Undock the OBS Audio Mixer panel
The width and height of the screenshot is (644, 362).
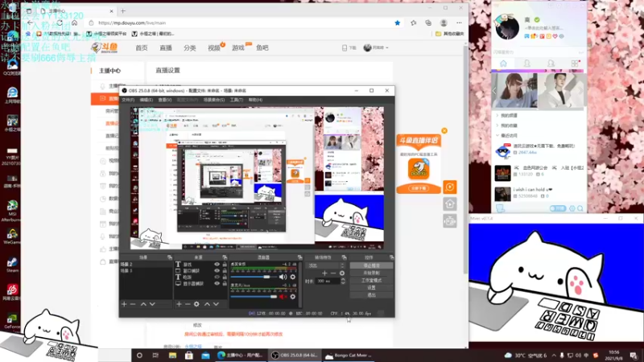point(299,257)
